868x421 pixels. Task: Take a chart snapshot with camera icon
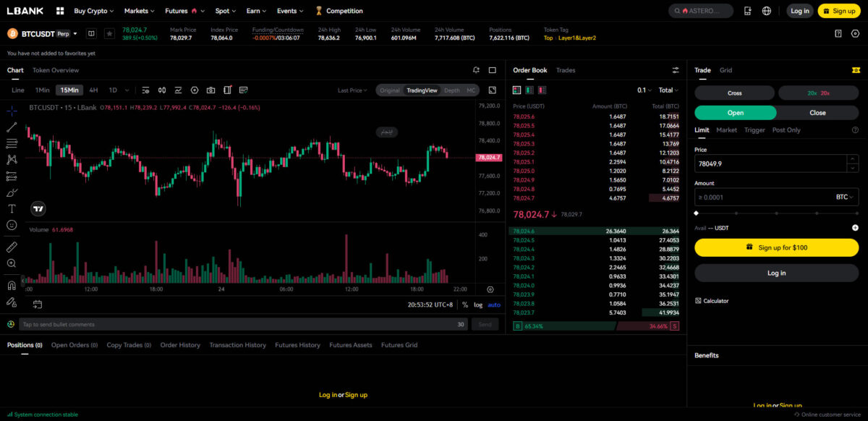click(x=210, y=90)
